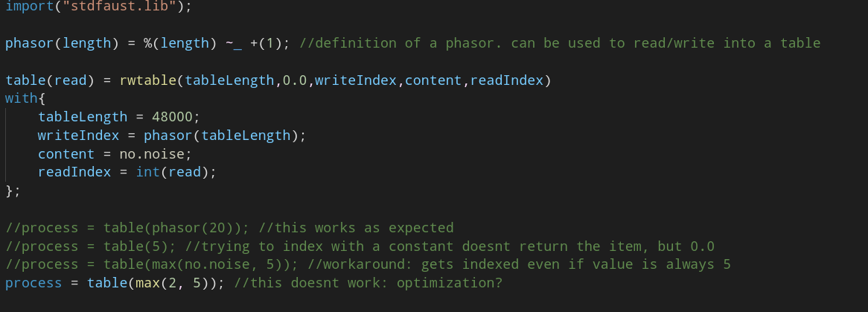
Task: Click the commented table(phasor(20)) line
Action: click(153, 228)
